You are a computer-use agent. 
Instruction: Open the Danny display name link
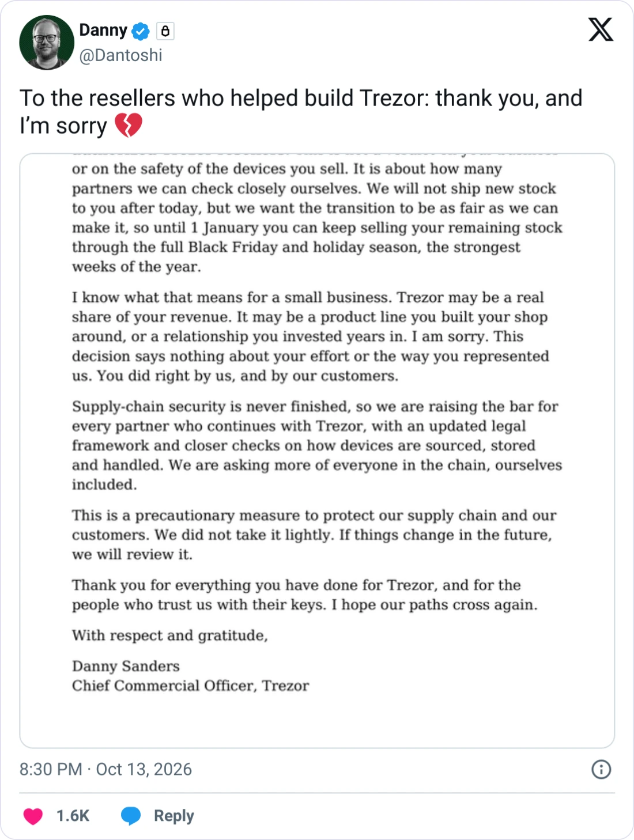click(x=103, y=30)
